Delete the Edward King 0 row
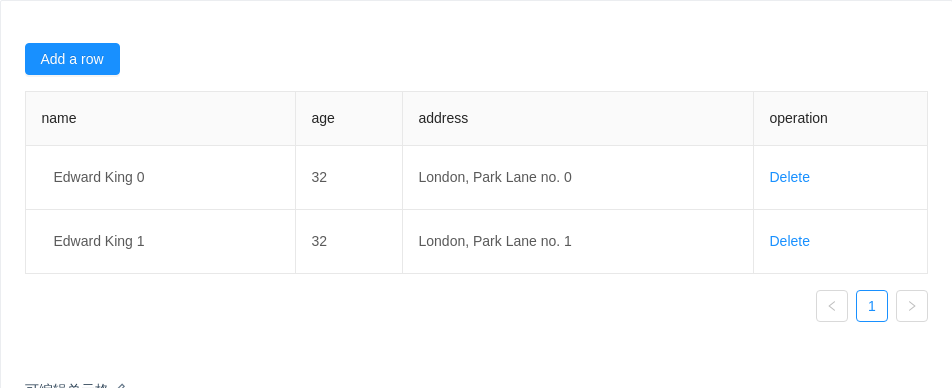 click(x=789, y=177)
